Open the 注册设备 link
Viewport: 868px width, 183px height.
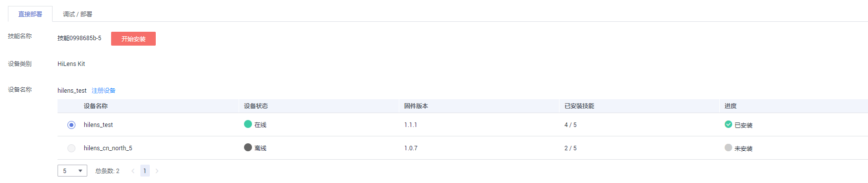[x=104, y=90]
